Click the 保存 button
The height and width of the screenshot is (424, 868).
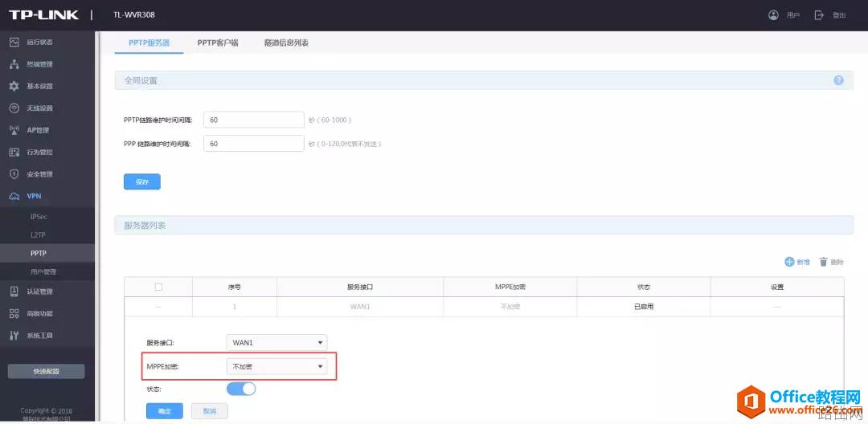(x=142, y=181)
